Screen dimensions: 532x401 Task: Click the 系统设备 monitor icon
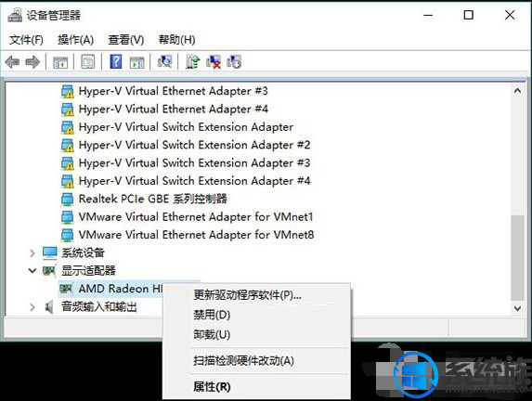pyautogui.click(x=50, y=252)
